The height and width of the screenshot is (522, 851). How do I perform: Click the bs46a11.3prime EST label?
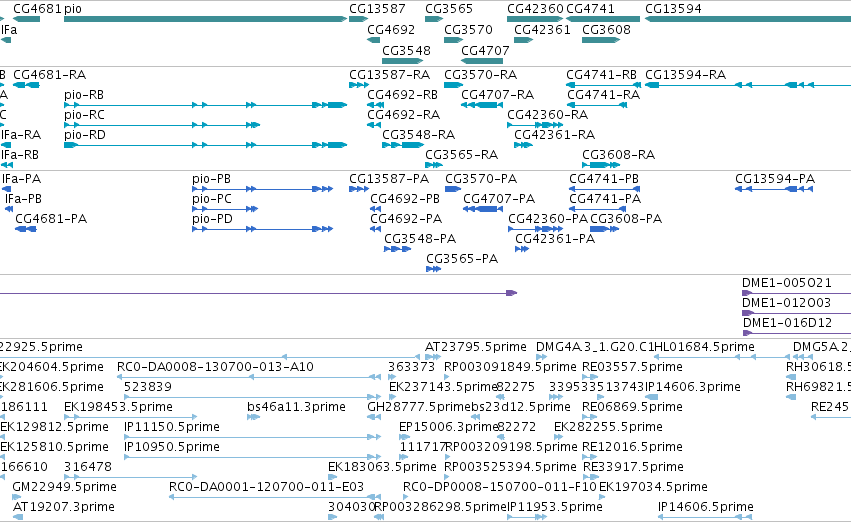pos(296,407)
